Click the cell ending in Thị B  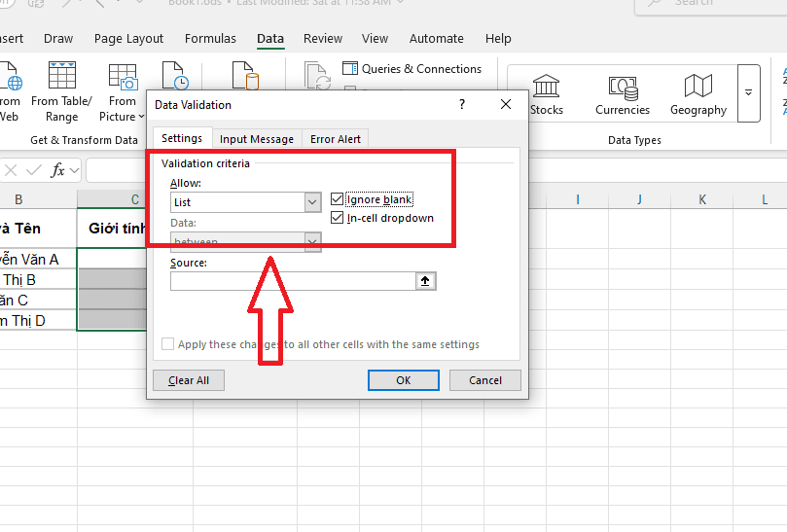[x=38, y=279]
